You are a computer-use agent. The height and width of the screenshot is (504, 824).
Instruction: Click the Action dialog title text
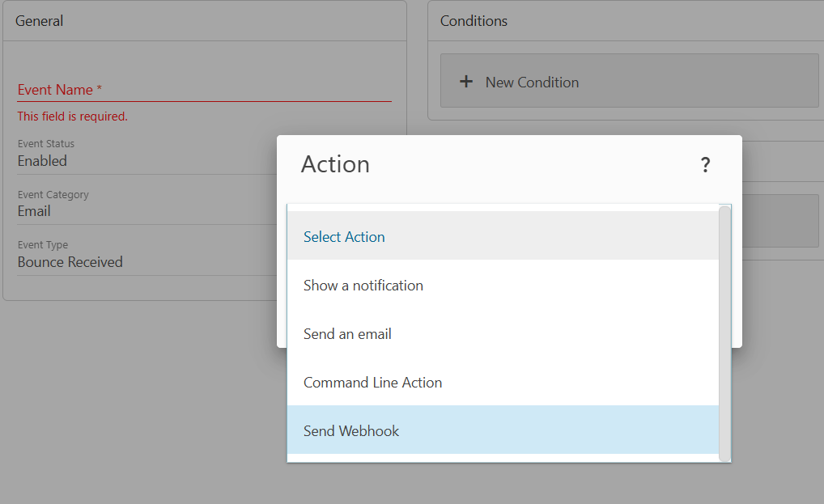[335, 164]
